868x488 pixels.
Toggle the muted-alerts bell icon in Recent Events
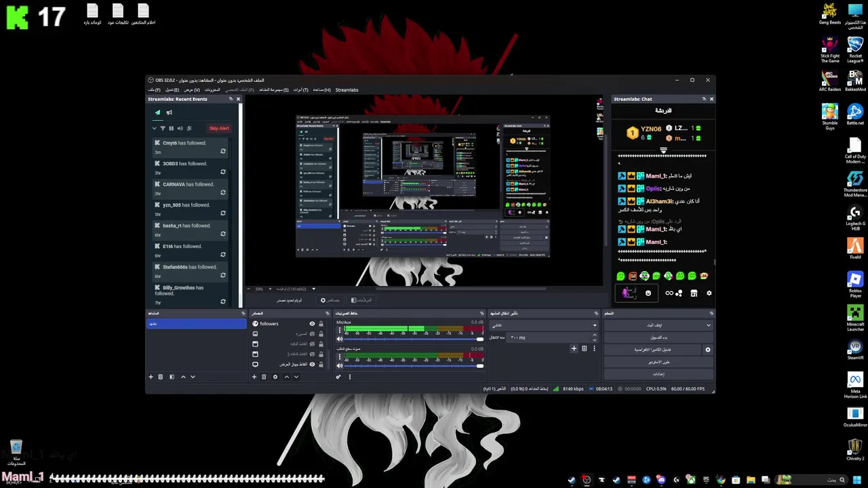[189, 128]
